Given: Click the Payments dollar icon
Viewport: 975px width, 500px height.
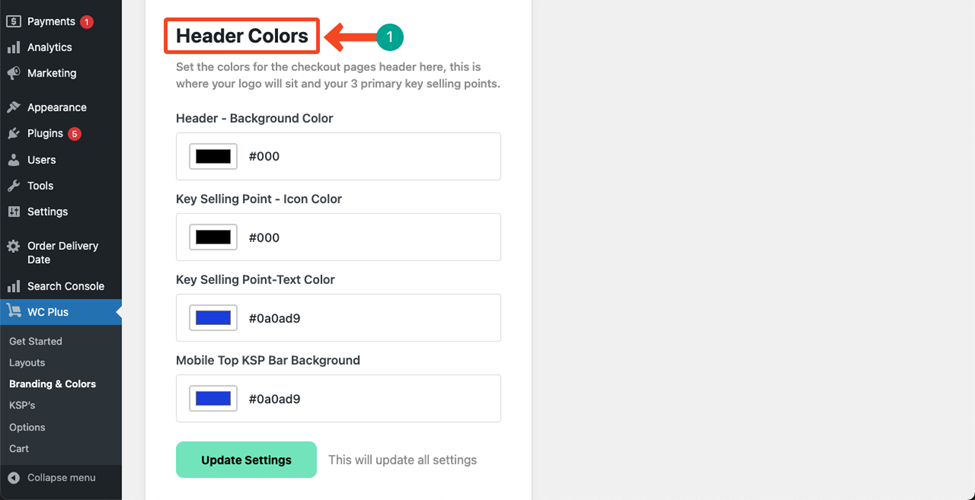Looking at the screenshot, I should [x=13, y=21].
